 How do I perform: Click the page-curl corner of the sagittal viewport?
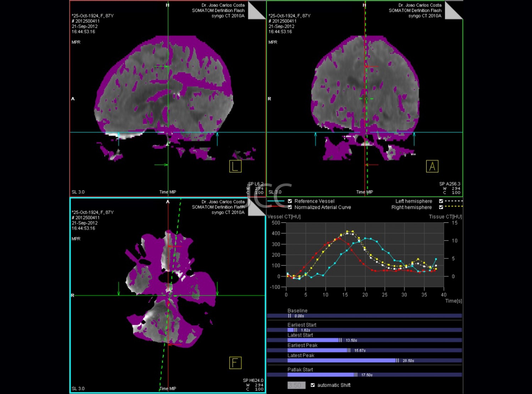tap(256, 10)
